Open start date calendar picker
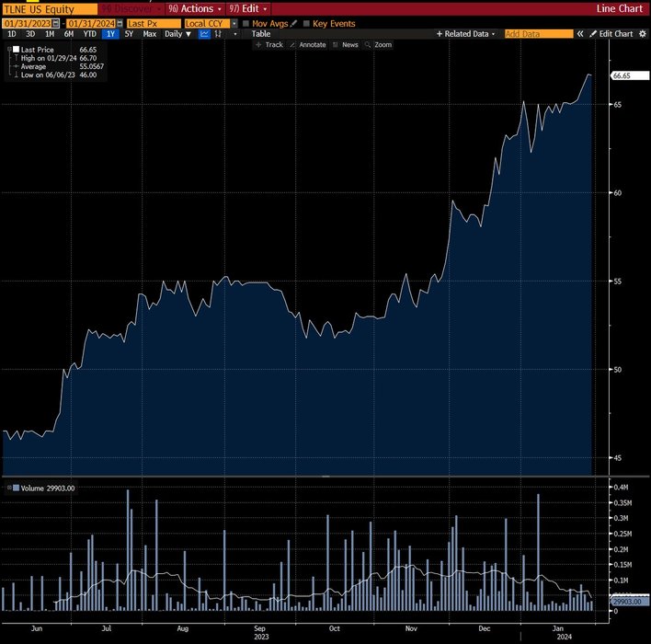 [57, 23]
